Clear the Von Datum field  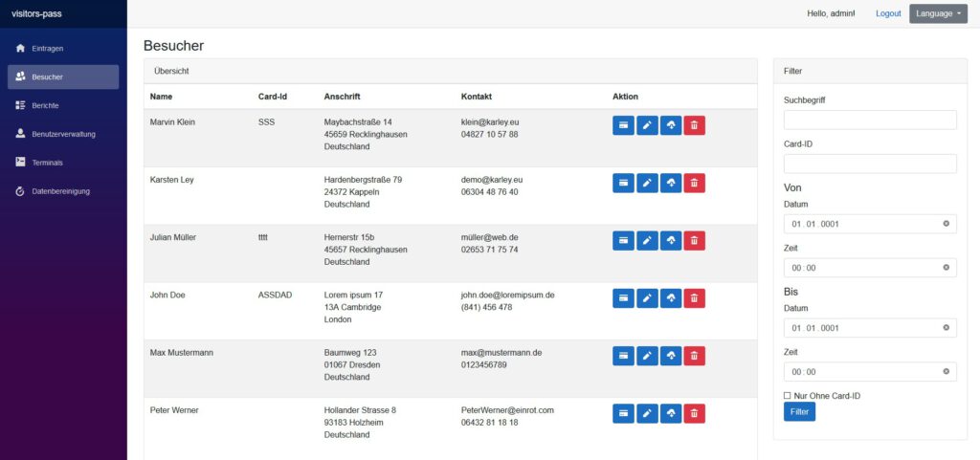point(946,224)
